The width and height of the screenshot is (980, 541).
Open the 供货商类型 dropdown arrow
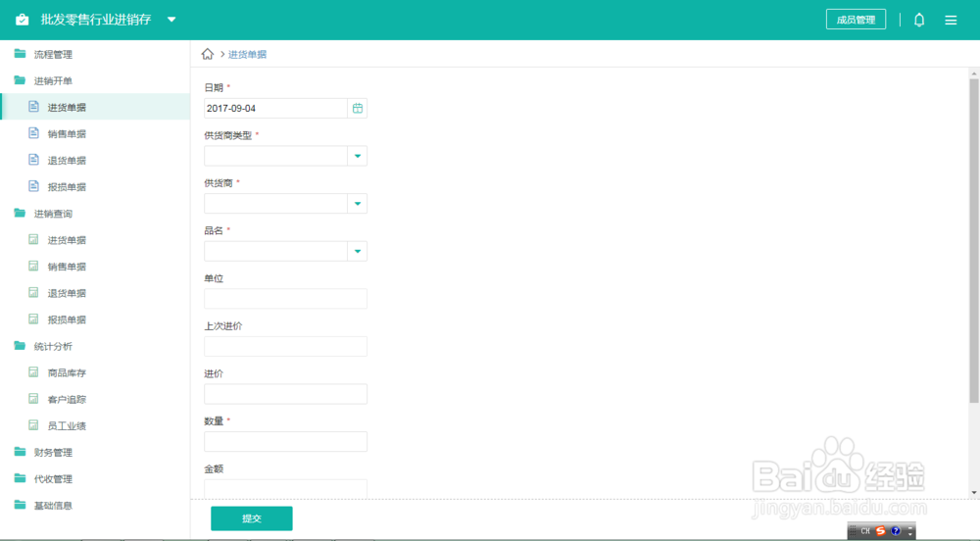pyautogui.click(x=358, y=156)
